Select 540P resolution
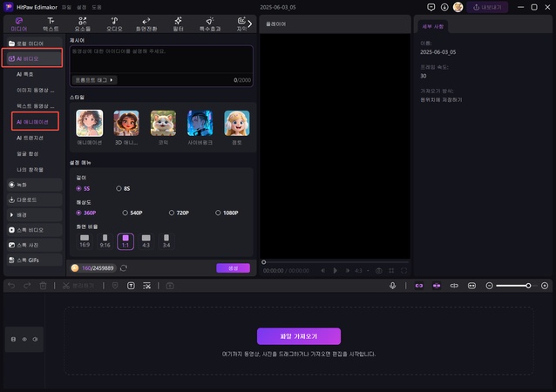556x392 pixels. pos(132,213)
